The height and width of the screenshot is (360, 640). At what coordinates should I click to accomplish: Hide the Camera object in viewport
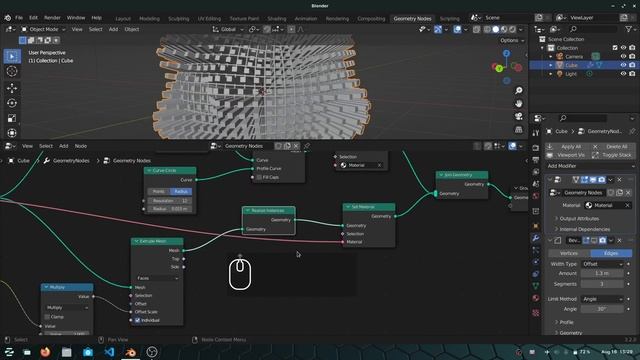pyautogui.click(x=623, y=56)
